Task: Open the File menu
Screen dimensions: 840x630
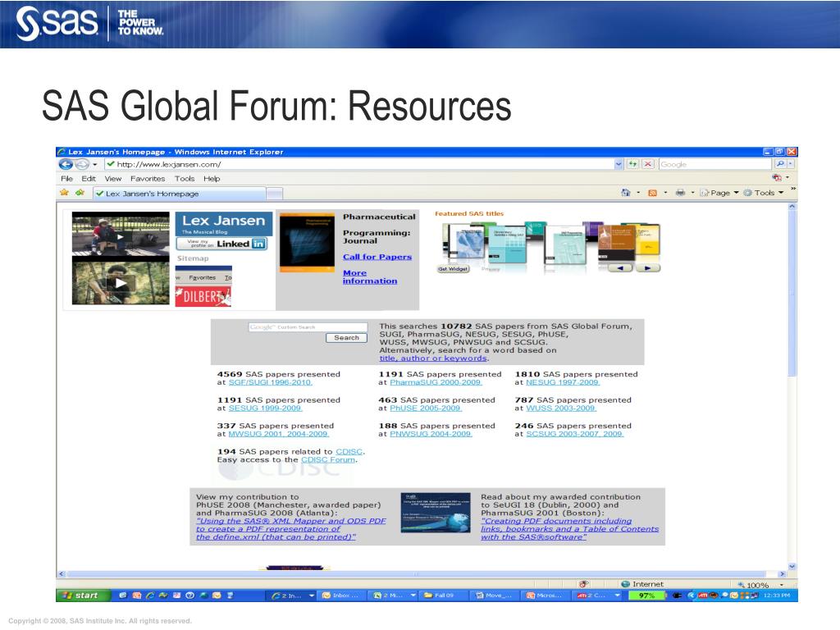Action: tap(66, 178)
